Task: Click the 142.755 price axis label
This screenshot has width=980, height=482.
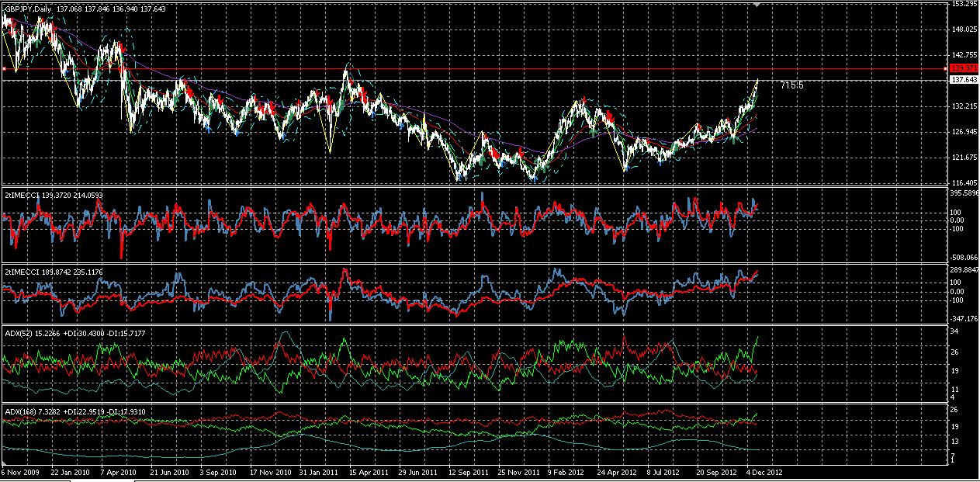Action: click(964, 55)
